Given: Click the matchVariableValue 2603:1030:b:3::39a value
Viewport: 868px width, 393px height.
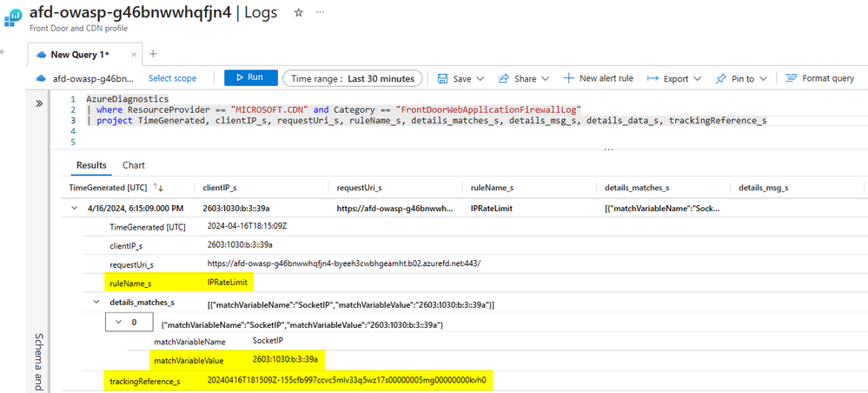Looking at the screenshot, I should click(x=285, y=359).
